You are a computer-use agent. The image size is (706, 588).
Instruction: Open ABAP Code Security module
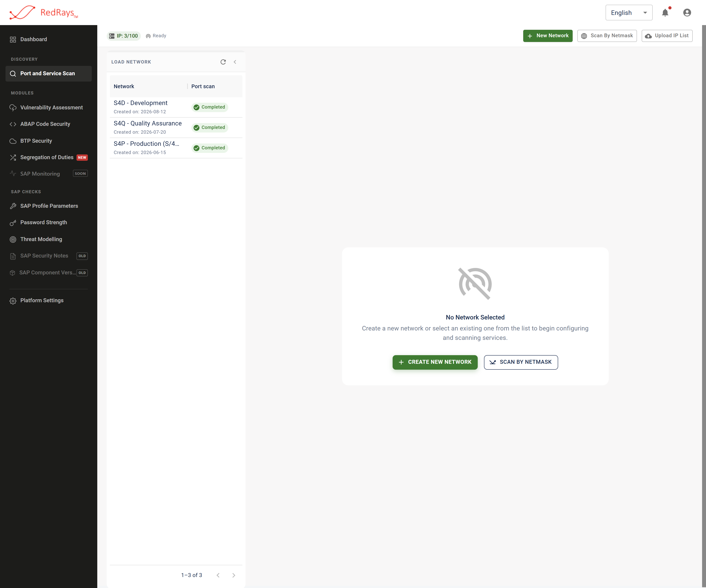[x=48, y=124]
